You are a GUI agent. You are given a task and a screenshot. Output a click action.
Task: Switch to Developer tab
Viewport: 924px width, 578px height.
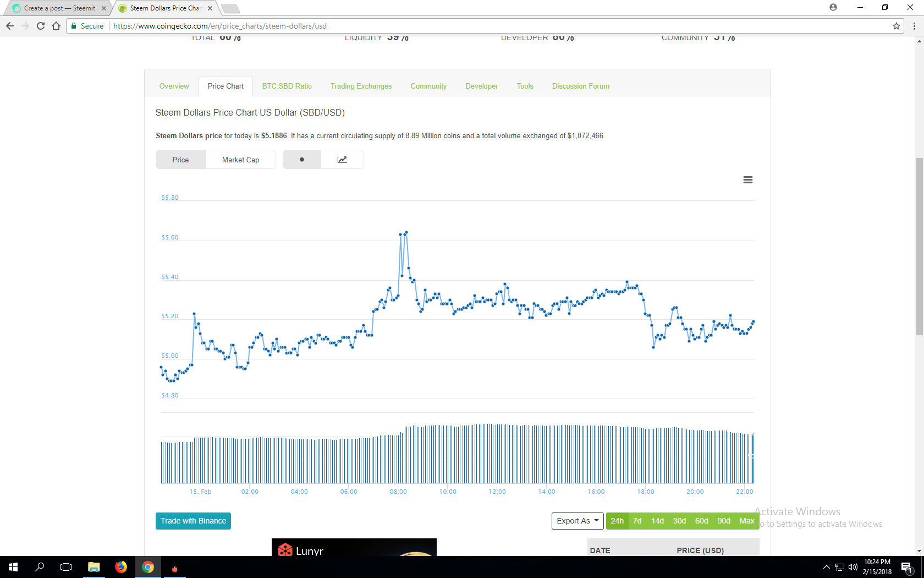point(482,86)
